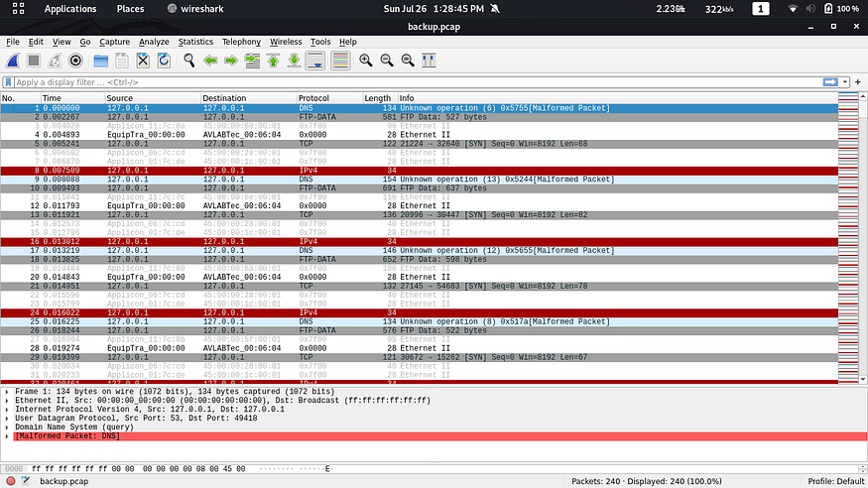Expand the Malformed Packet: DNS row
868x488 pixels.
[x=7, y=436]
